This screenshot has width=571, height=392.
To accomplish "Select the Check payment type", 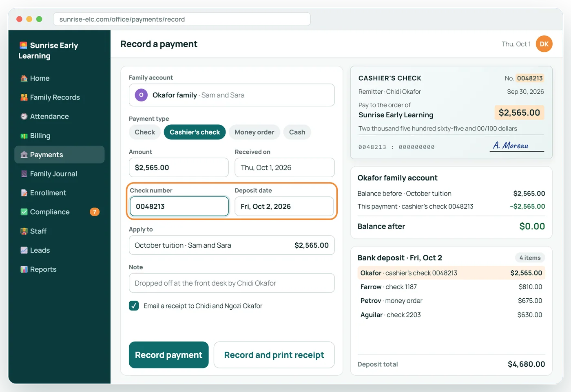I will (145, 132).
